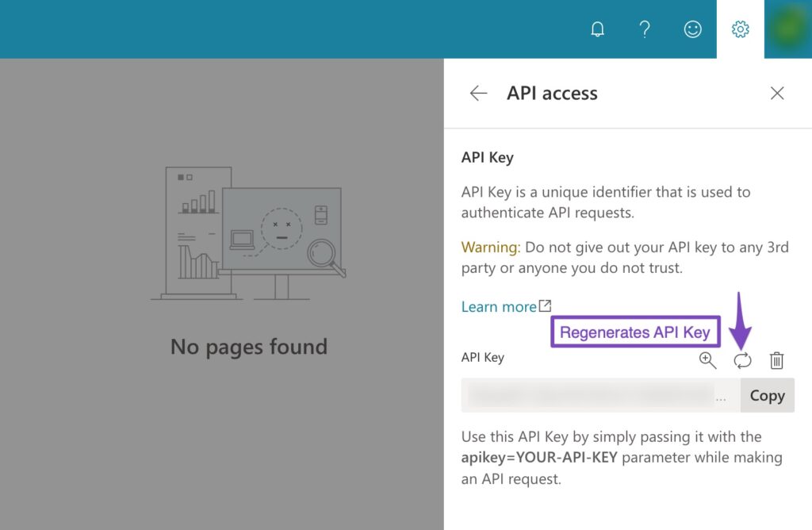
Task: Click the help question mark icon
Action: (x=645, y=29)
